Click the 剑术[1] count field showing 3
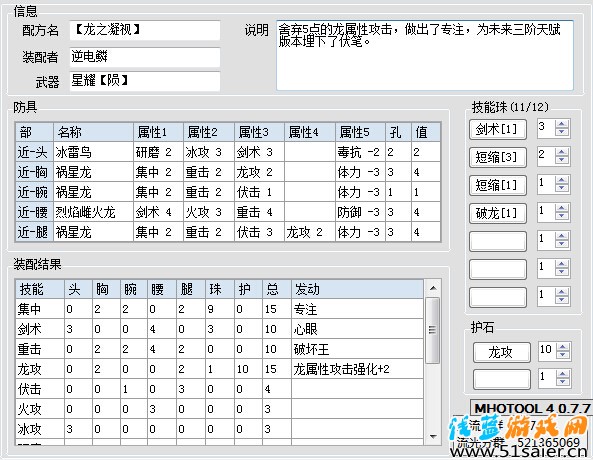The width and height of the screenshot is (593, 460). point(546,128)
